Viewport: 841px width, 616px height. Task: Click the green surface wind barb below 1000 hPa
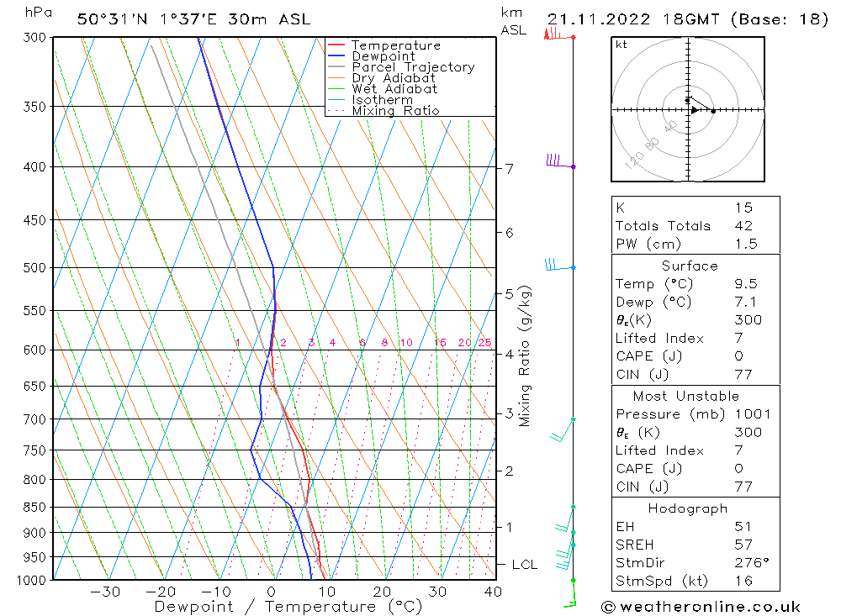[x=571, y=593]
